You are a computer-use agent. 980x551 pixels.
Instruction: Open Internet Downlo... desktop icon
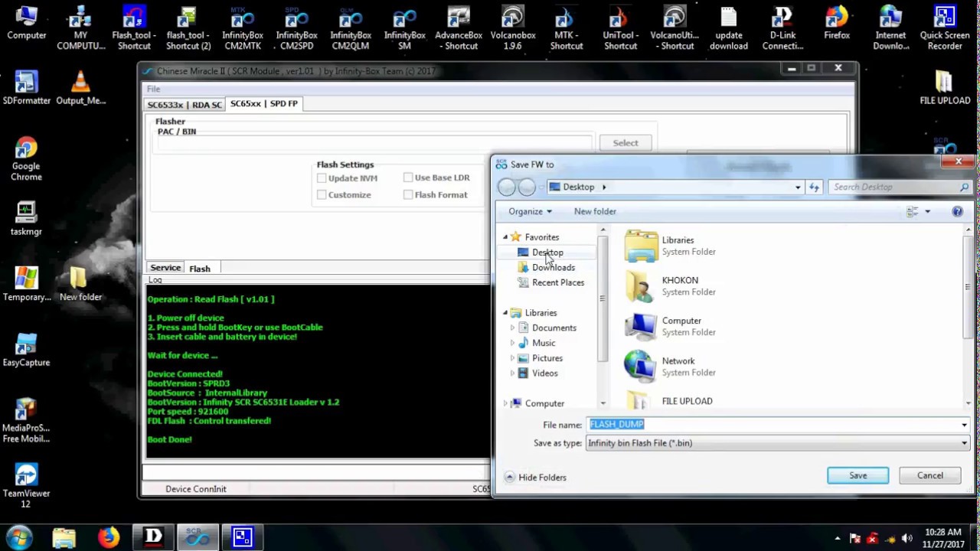click(x=890, y=29)
